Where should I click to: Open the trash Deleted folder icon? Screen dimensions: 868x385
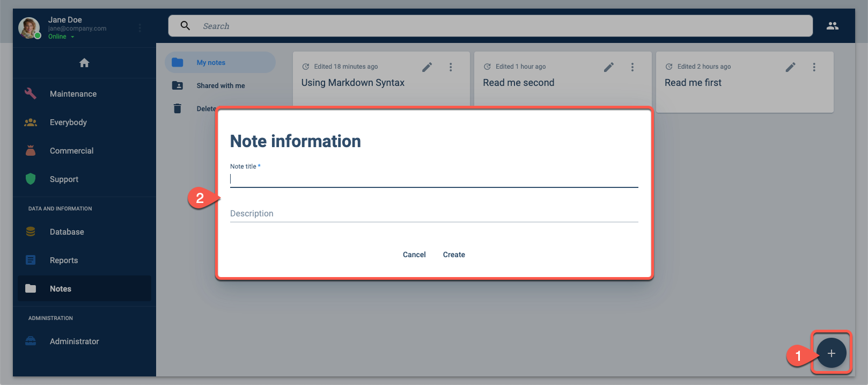pyautogui.click(x=178, y=108)
